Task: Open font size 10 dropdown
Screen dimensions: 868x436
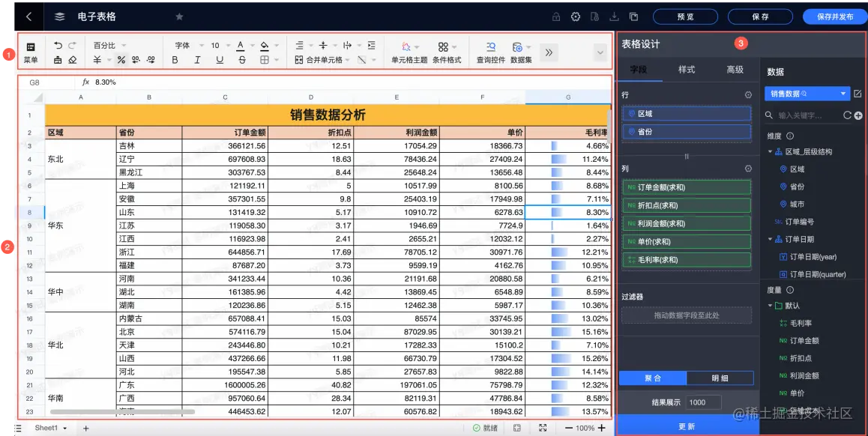Action: click(x=220, y=46)
